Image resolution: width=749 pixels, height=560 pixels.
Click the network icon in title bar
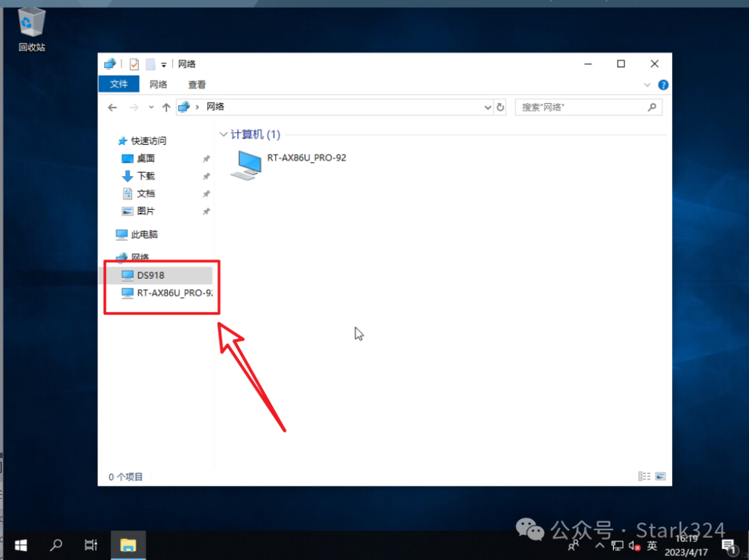(x=110, y=64)
